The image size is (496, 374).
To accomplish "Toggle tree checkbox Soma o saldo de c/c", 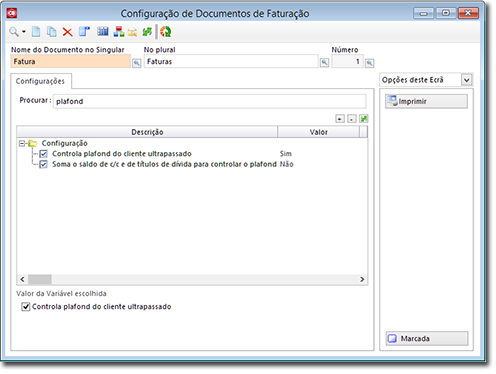I will [43, 164].
